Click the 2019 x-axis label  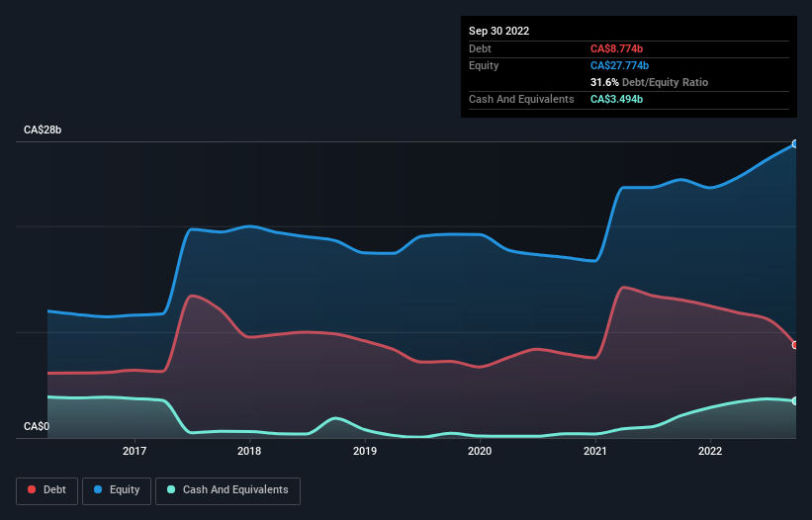365,451
